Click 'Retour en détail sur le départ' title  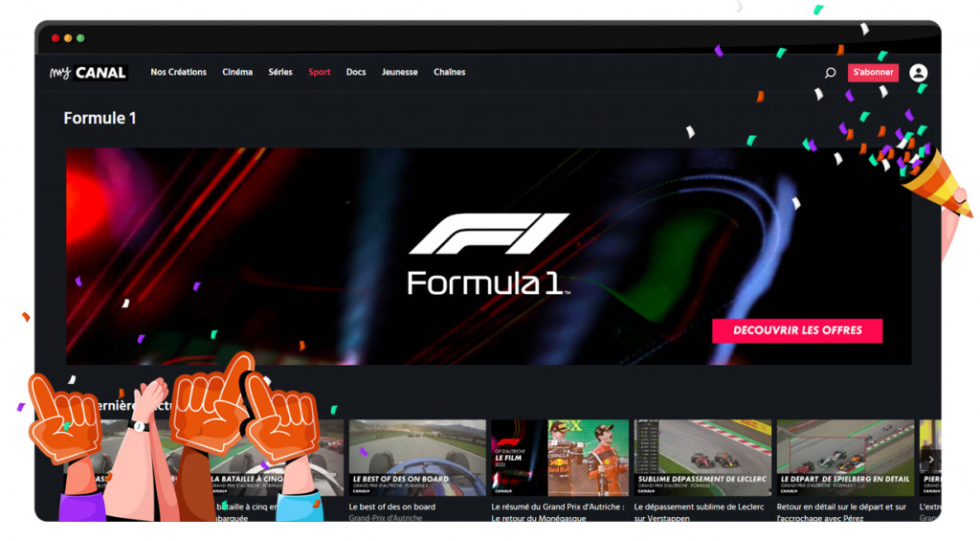[841, 512]
